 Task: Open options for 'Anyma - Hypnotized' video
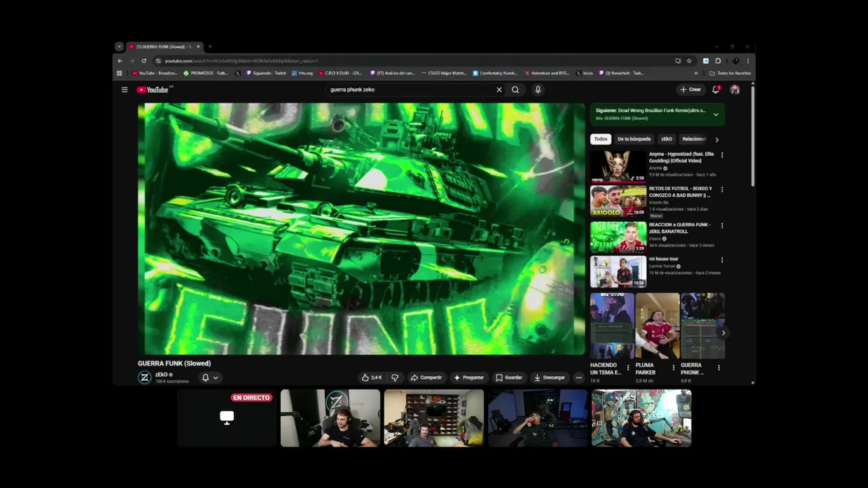click(x=722, y=155)
